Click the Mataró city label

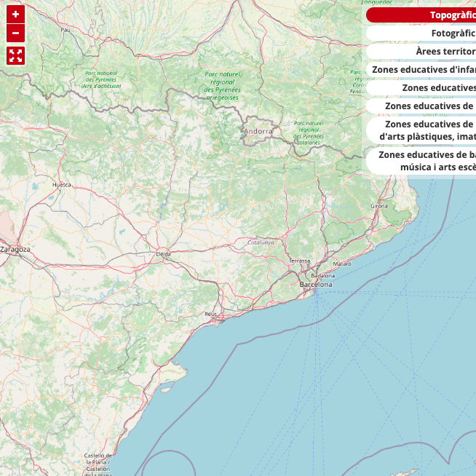[342, 263]
